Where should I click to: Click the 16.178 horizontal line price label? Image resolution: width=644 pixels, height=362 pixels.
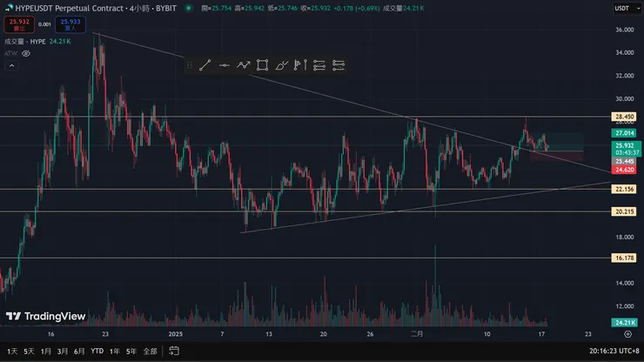pyautogui.click(x=624, y=258)
